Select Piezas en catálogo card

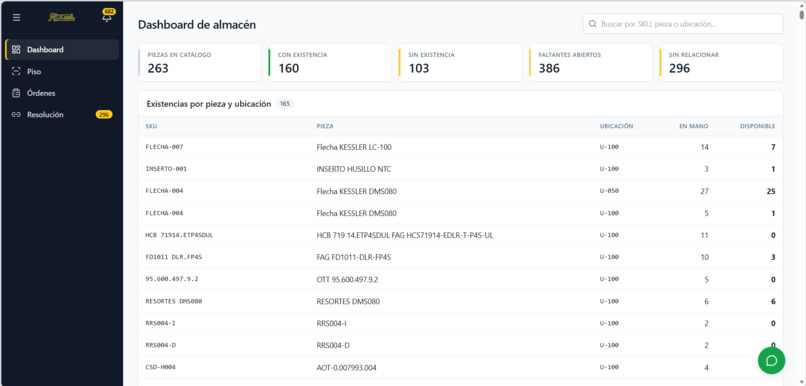pyautogui.click(x=200, y=63)
